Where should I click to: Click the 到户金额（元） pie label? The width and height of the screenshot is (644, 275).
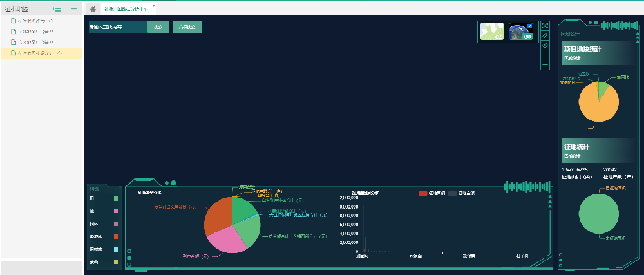point(196,256)
